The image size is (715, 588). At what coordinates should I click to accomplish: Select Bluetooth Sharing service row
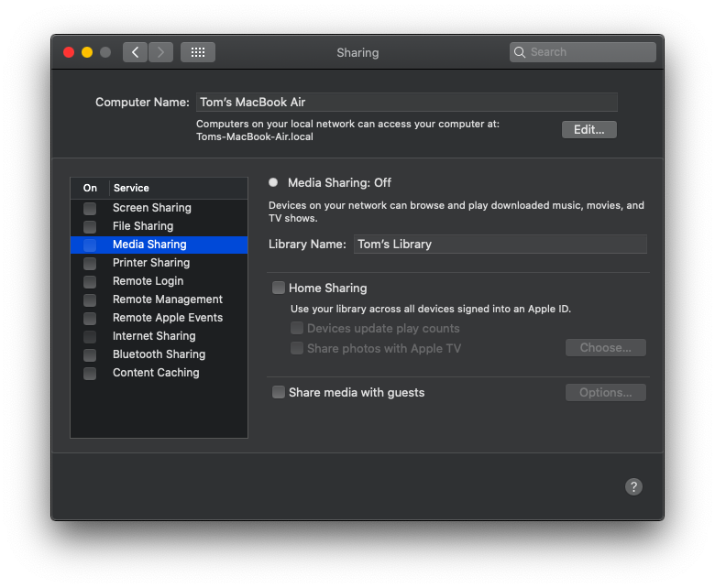[x=159, y=354]
